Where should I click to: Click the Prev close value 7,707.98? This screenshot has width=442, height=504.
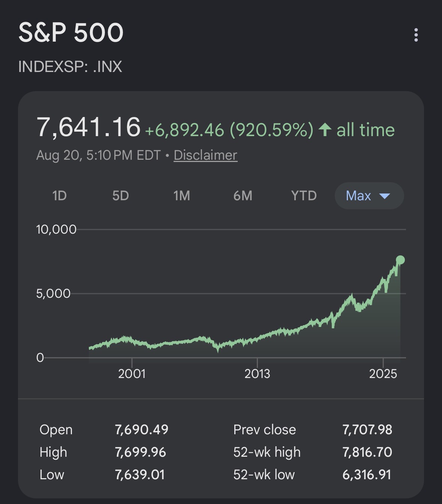(367, 430)
